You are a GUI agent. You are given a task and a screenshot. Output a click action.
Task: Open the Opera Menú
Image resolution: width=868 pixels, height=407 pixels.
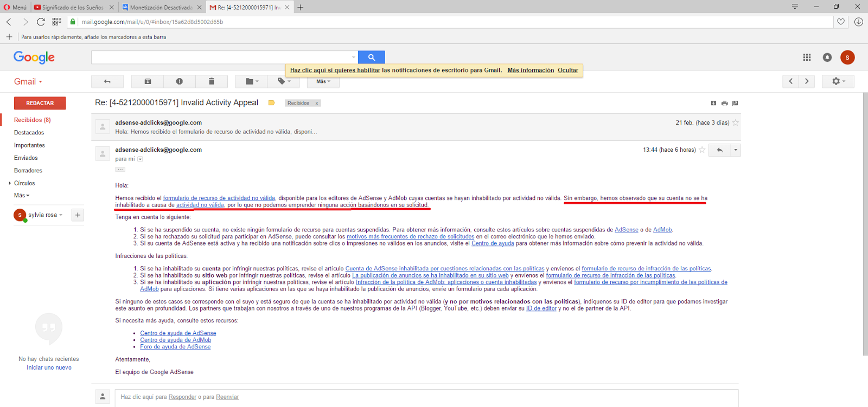[15, 7]
